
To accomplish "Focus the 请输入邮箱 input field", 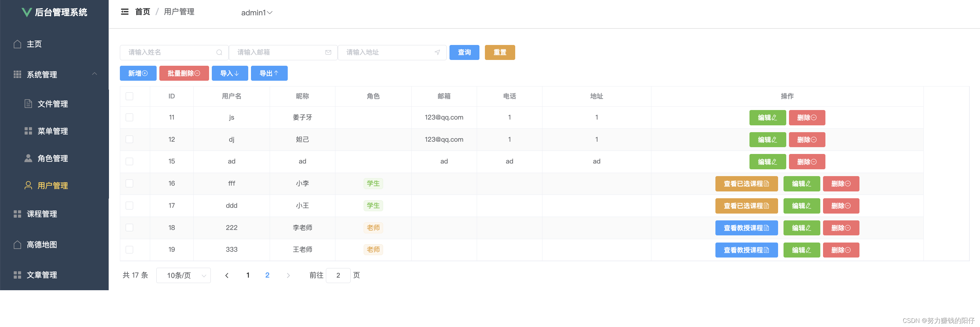I will pos(283,52).
